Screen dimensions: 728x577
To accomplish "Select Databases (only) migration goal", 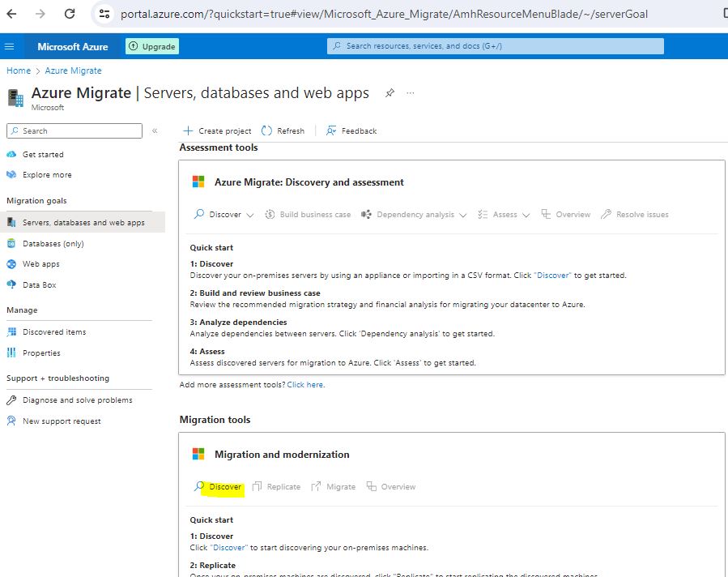I will click(53, 243).
